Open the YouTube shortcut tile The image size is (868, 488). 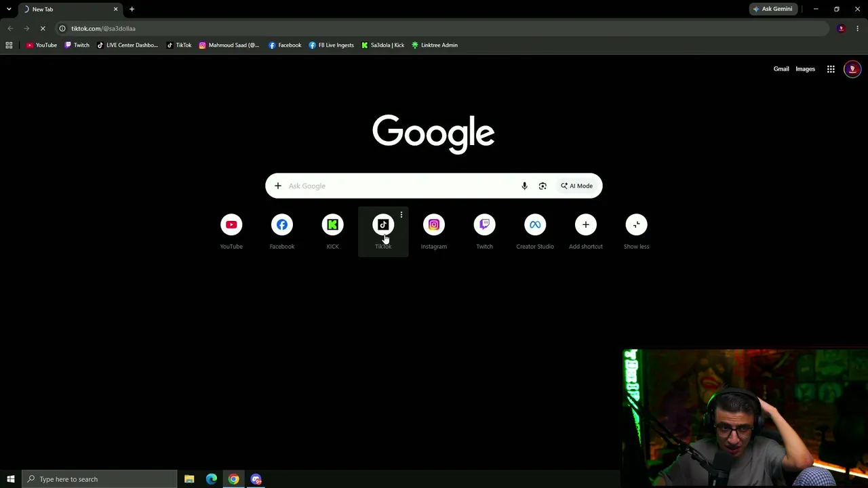[231, 232]
